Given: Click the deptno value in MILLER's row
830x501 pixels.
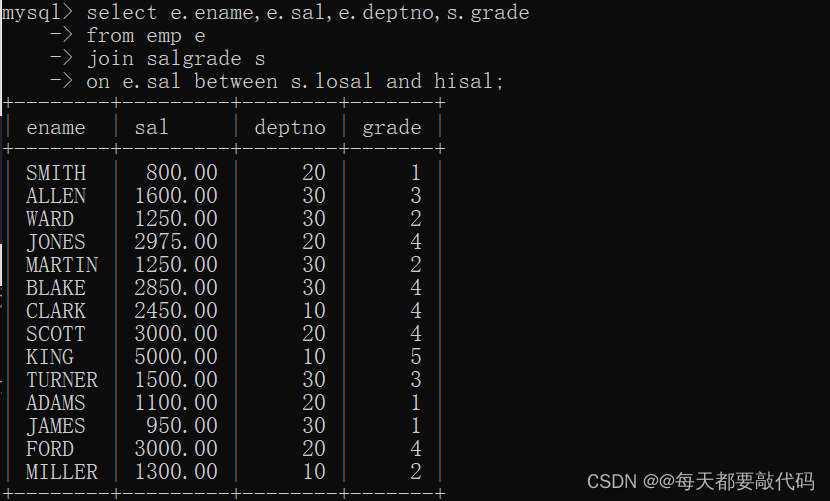Looking at the screenshot, I should click(x=314, y=472).
